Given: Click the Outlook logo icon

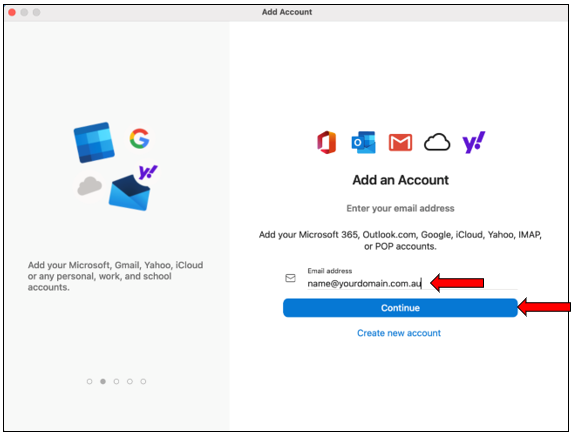Looking at the screenshot, I should [x=363, y=142].
